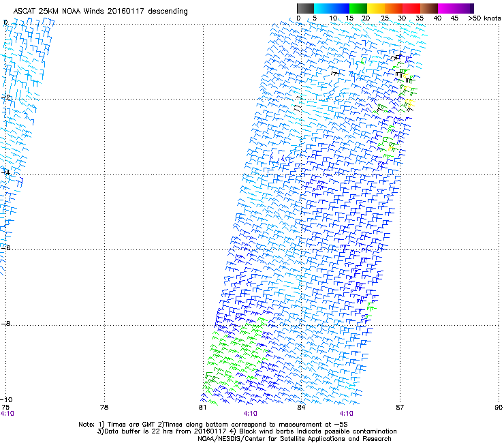Click the note line '3)Data buffer is 22 hrs'
The image size is (504, 443).
(247, 431)
